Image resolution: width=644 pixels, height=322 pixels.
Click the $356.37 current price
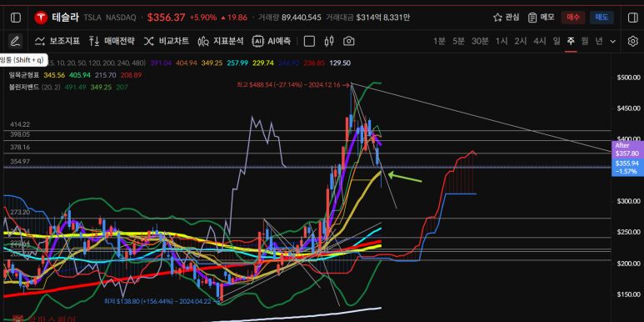[167, 18]
